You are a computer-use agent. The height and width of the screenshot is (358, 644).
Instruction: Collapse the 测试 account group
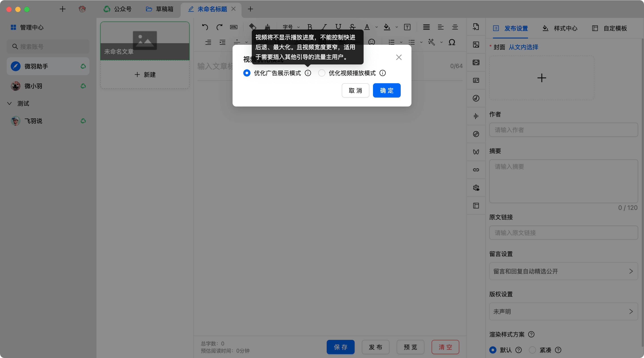[9, 104]
